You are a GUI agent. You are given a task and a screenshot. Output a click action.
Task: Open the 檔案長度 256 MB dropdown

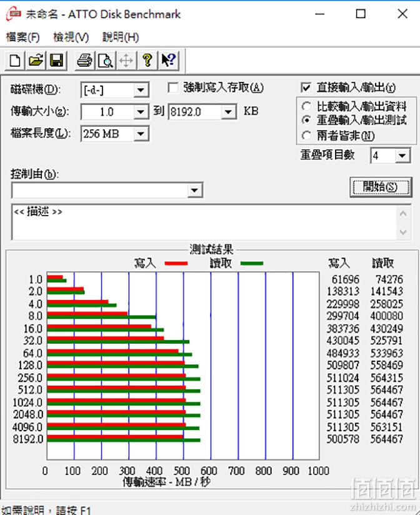coord(141,134)
